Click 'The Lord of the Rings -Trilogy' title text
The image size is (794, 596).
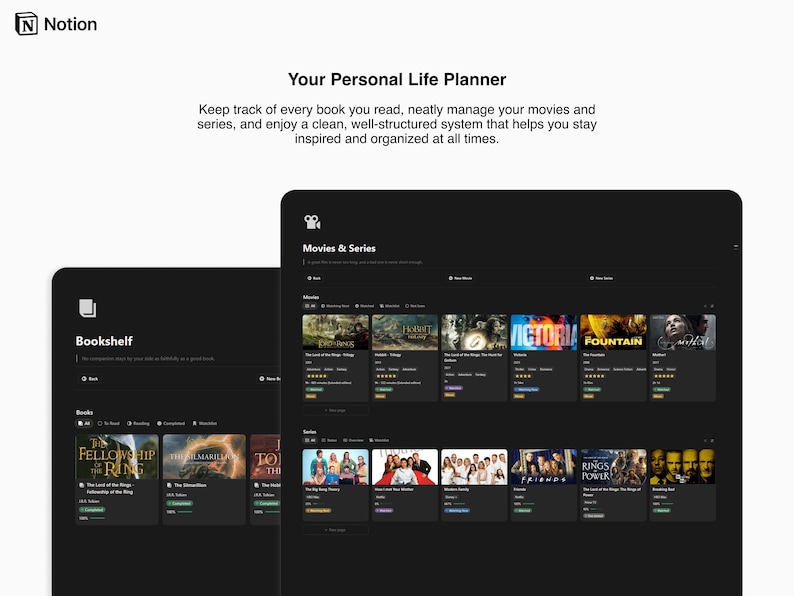coord(330,355)
